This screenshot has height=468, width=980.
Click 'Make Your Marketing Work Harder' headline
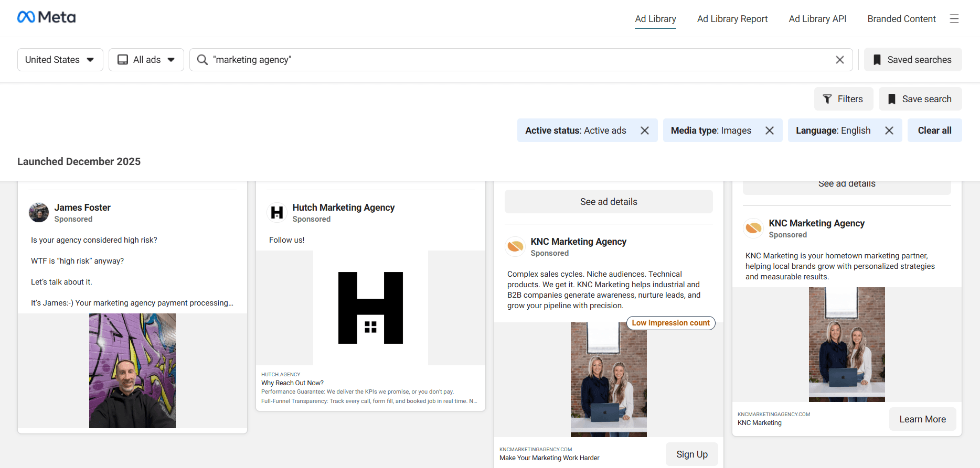pos(549,458)
